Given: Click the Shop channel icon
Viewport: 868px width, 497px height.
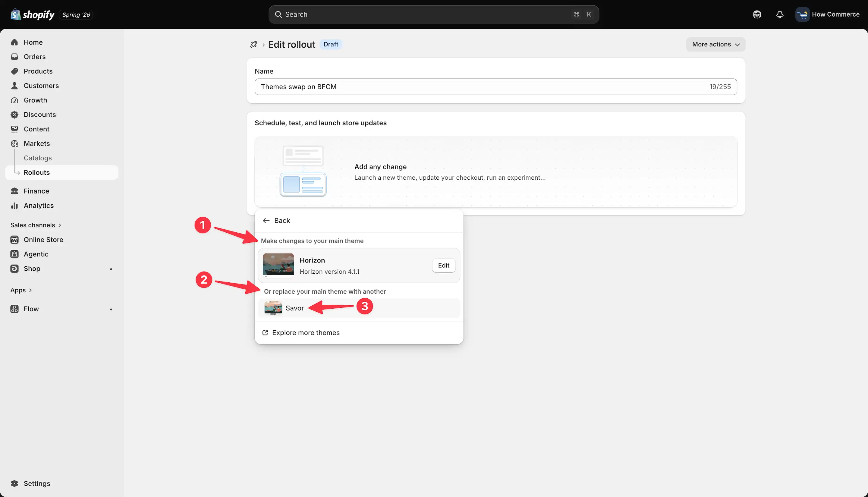Looking at the screenshot, I should pyautogui.click(x=14, y=269).
